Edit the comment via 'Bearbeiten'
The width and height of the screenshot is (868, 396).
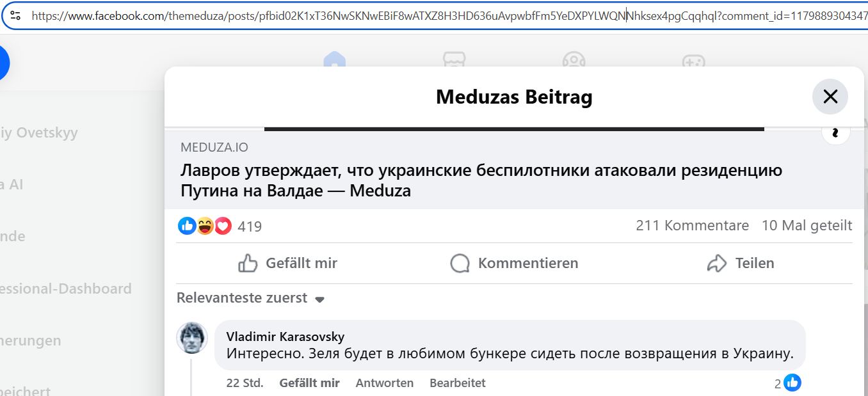point(458,383)
